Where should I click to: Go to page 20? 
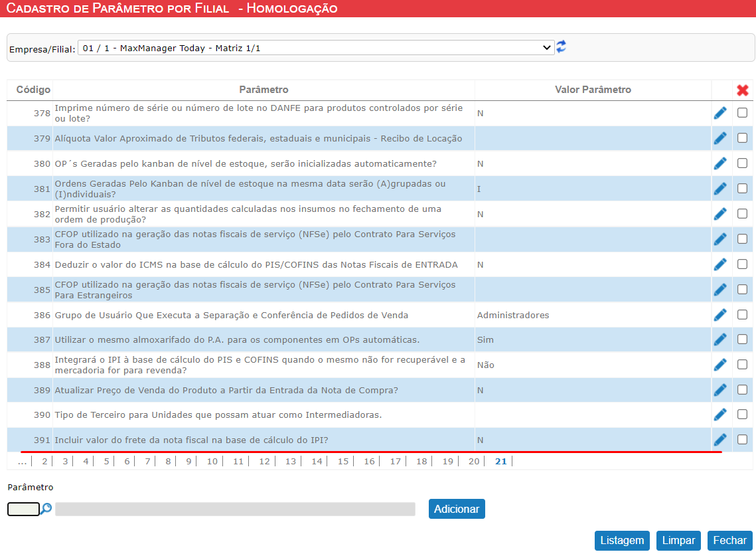[474, 462]
